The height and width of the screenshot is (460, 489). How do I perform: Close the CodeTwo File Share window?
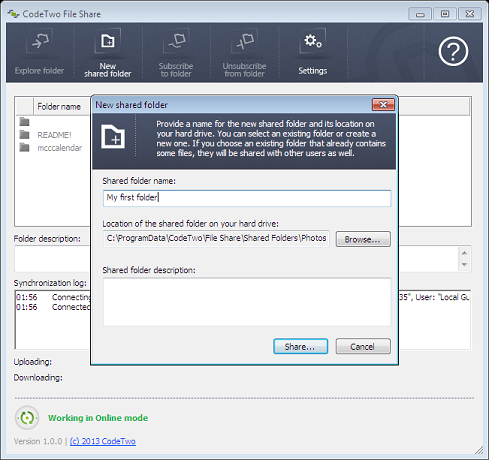point(470,14)
